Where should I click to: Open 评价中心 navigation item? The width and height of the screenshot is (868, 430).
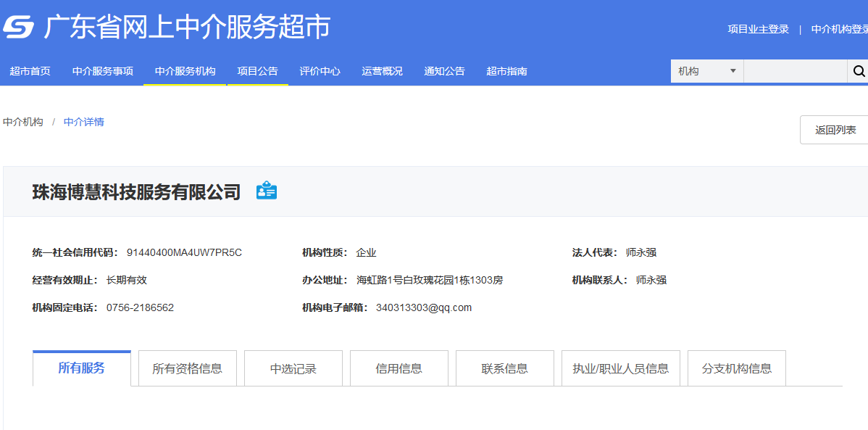[x=320, y=71]
